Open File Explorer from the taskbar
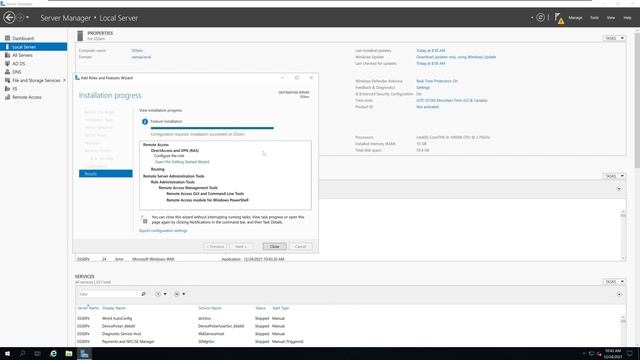Viewport: 640px width, 360px height. coord(69,353)
